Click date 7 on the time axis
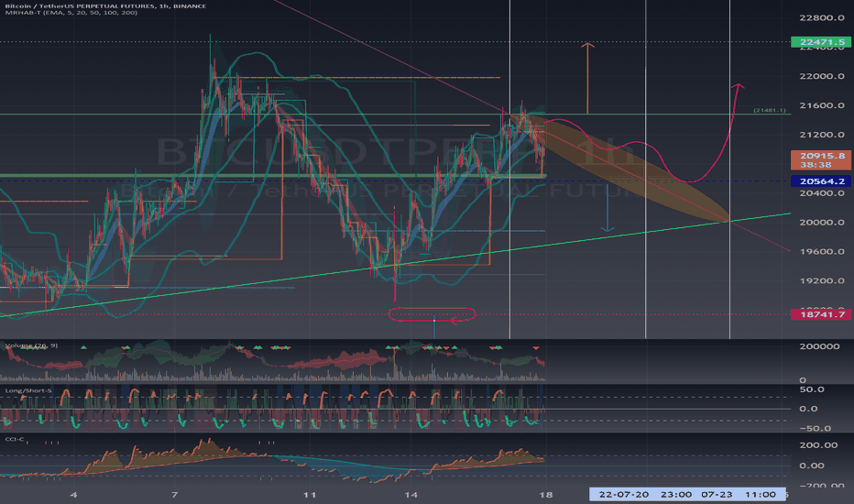Viewport: 854px width, 504px height. pos(174,495)
